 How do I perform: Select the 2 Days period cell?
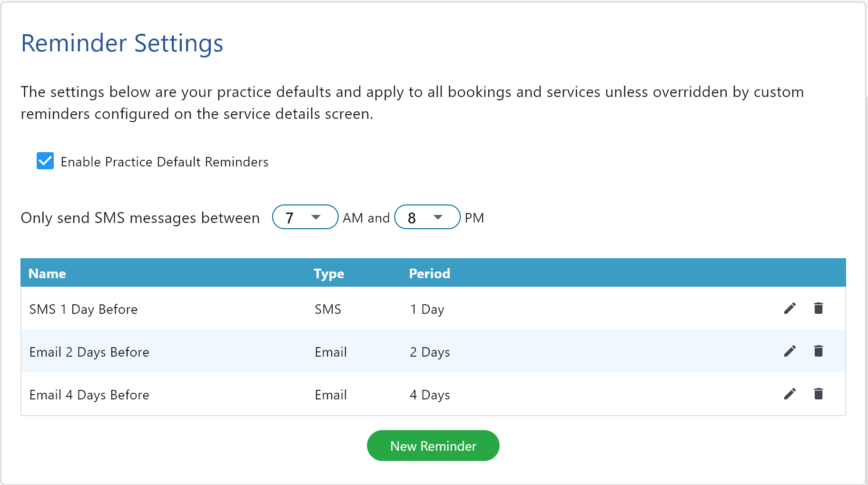(x=430, y=352)
